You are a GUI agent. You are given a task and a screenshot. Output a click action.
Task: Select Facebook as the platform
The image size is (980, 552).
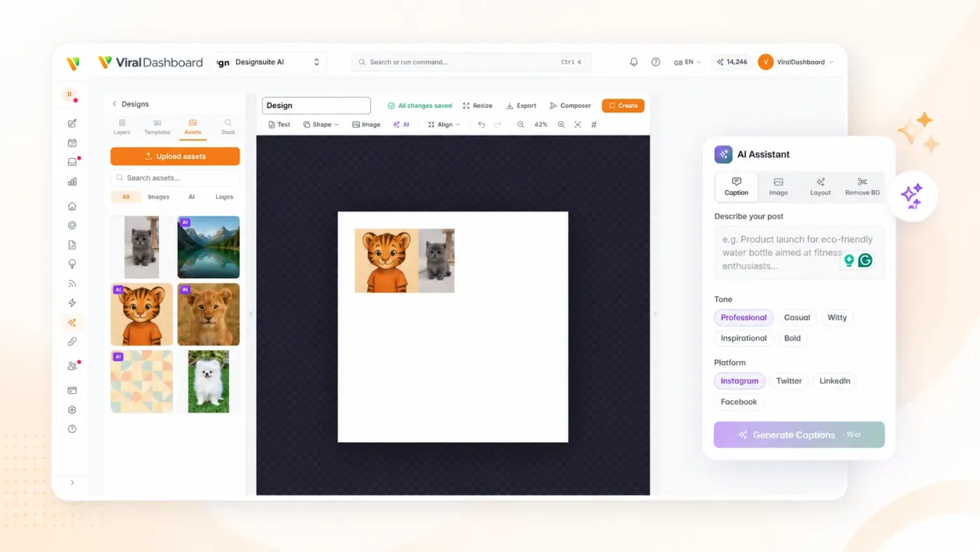(738, 402)
